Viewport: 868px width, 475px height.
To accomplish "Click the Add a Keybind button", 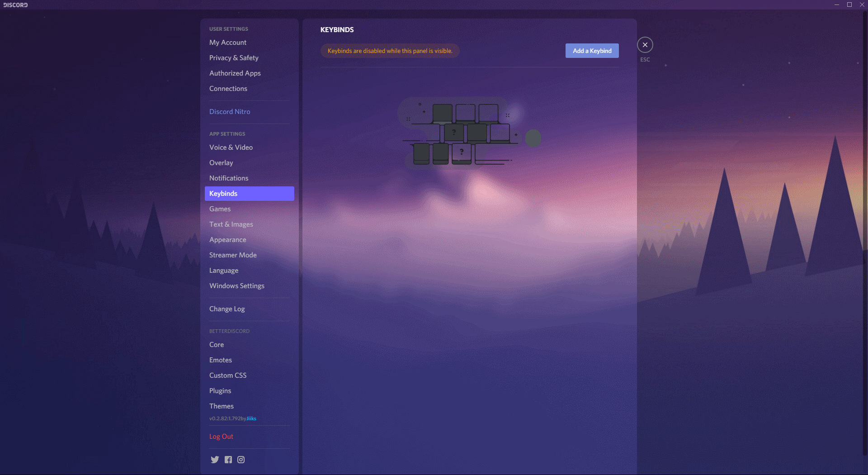I will [592, 51].
